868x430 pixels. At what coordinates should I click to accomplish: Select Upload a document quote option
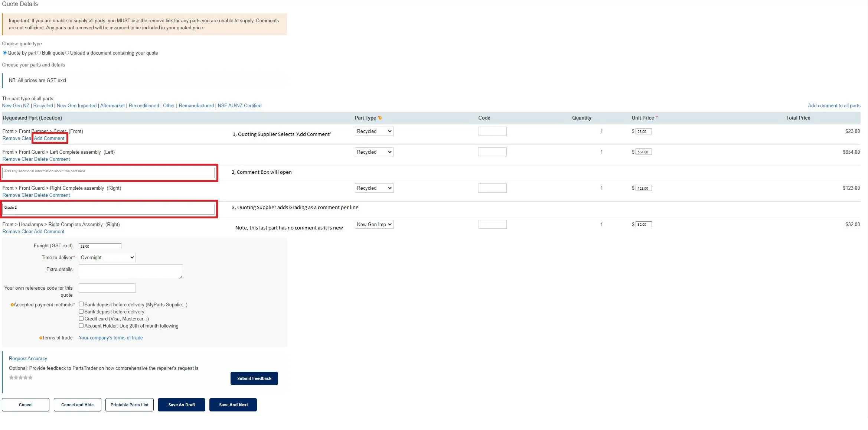click(x=67, y=53)
